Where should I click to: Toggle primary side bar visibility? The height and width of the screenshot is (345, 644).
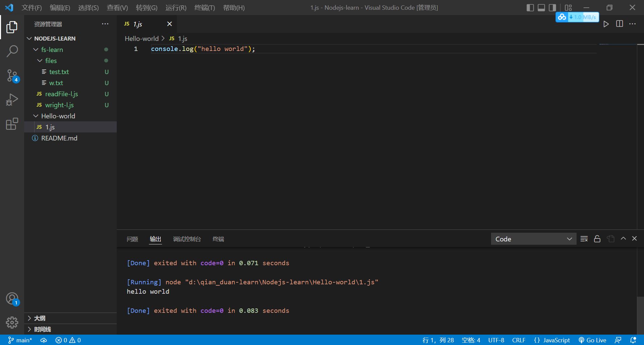[x=530, y=7]
